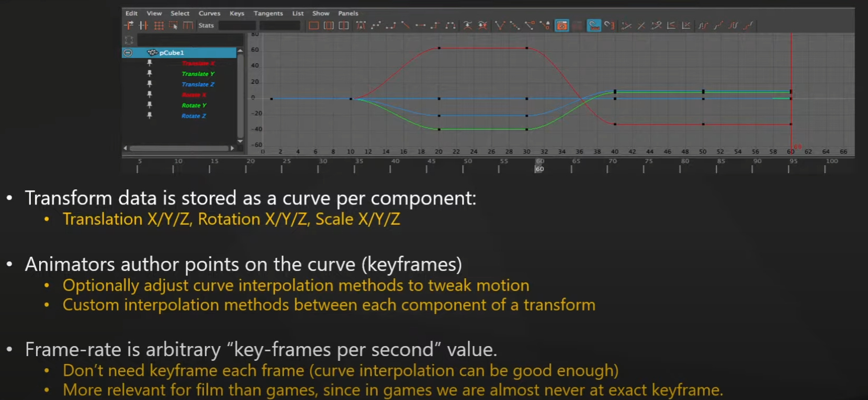Image resolution: width=868 pixels, height=400 pixels.
Task: Select the Lattice Deform Keys tool
Action: click(x=159, y=26)
